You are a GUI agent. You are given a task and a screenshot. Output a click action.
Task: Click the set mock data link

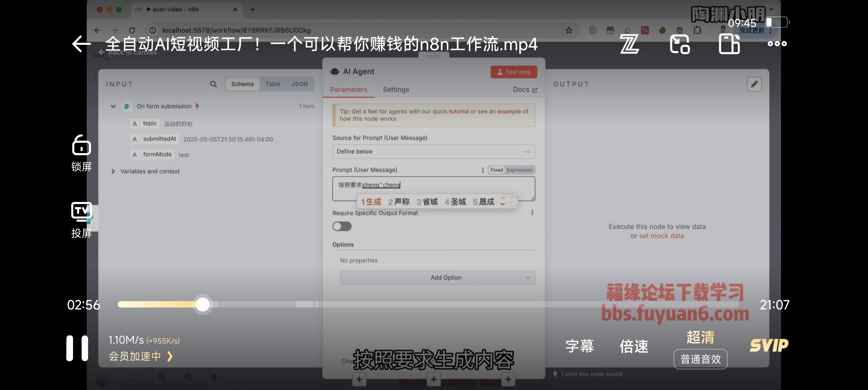coord(661,236)
